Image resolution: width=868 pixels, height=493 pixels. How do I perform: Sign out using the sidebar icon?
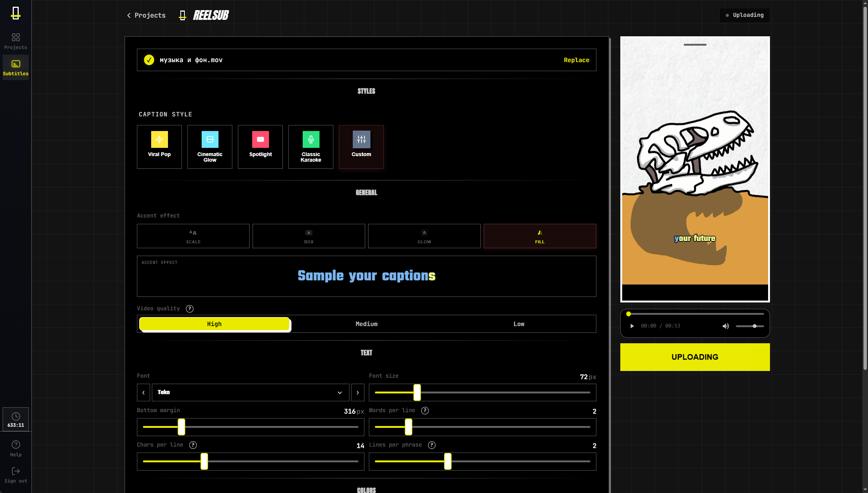[x=16, y=475]
